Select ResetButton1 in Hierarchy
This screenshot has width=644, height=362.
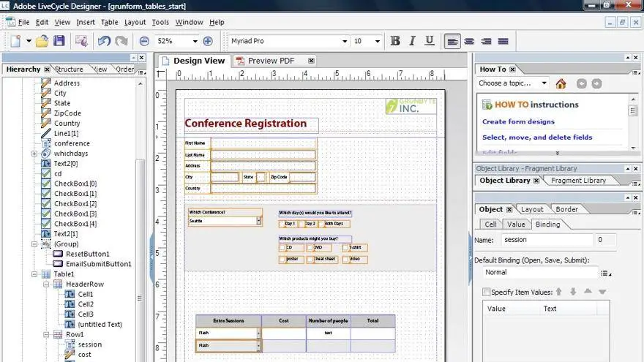[x=88, y=254]
